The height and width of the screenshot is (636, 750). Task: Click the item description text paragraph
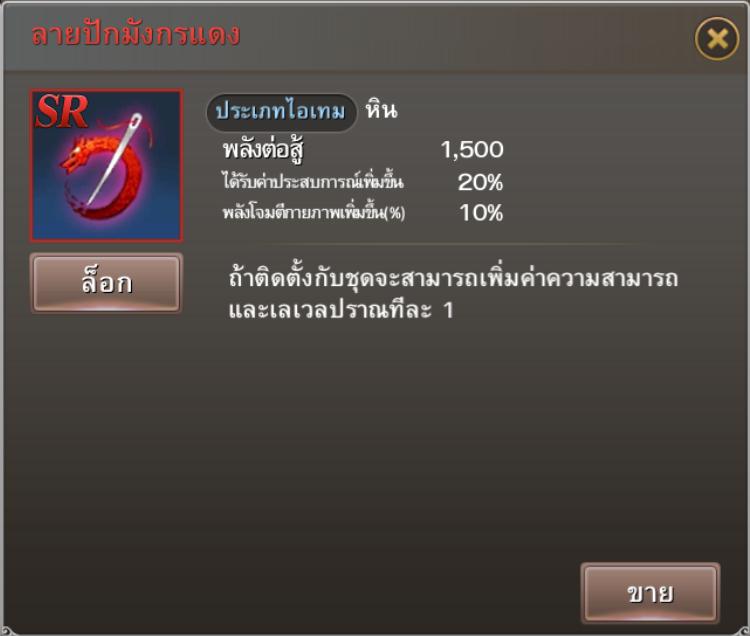[453, 293]
